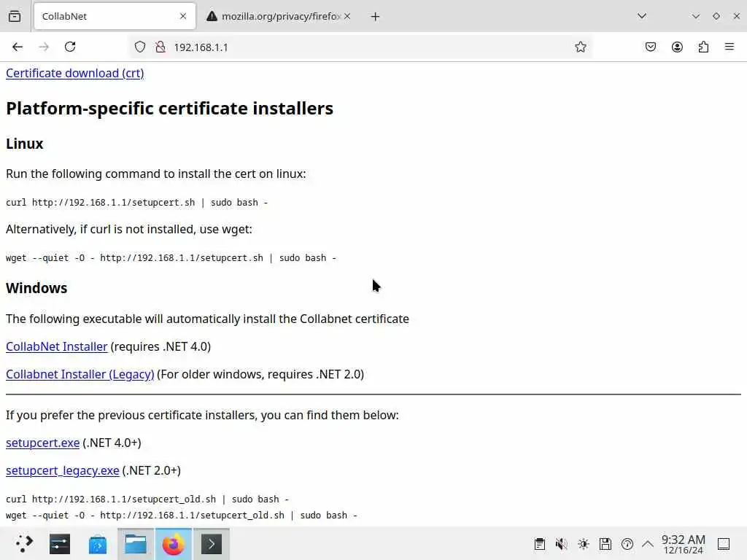
Task: Download the CollabNet Installer link
Action: coord(57,346)
